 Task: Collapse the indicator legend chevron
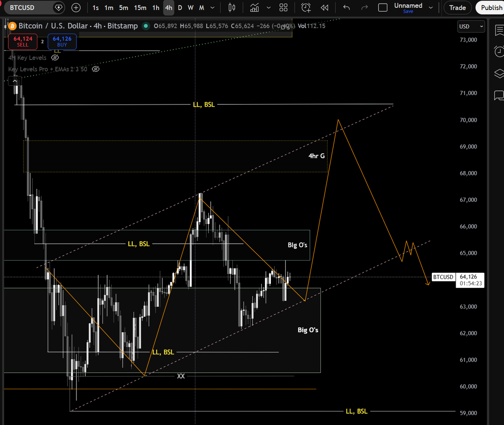[15, 81]
